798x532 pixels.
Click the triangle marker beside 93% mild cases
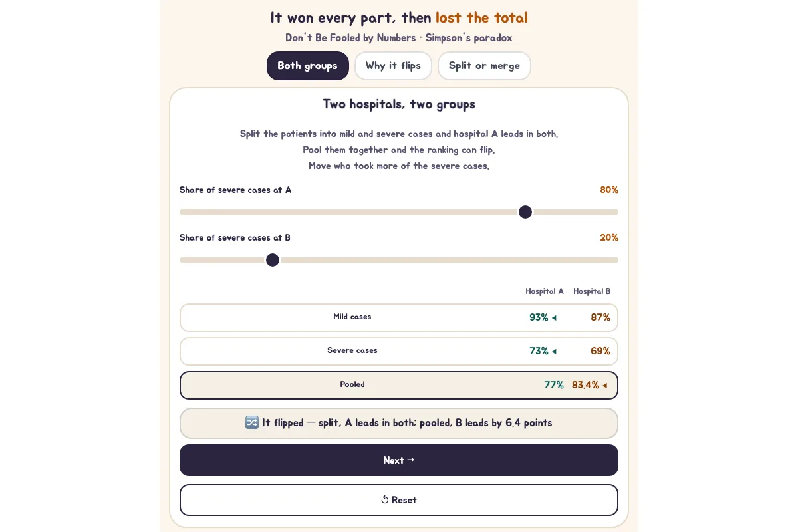click(x=554, y=318)
